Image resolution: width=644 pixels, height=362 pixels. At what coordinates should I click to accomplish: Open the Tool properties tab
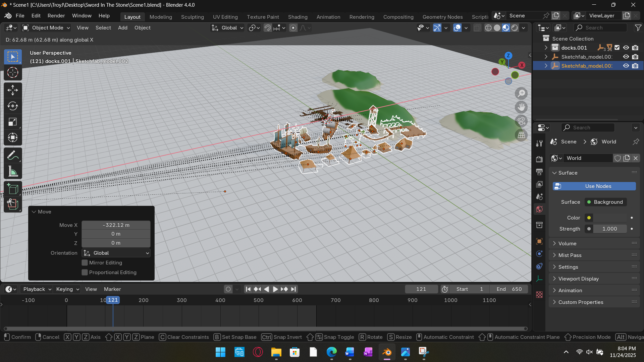539,143
